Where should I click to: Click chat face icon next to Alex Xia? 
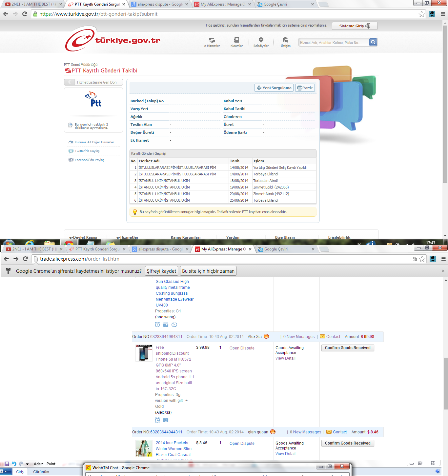coord(266,336)
